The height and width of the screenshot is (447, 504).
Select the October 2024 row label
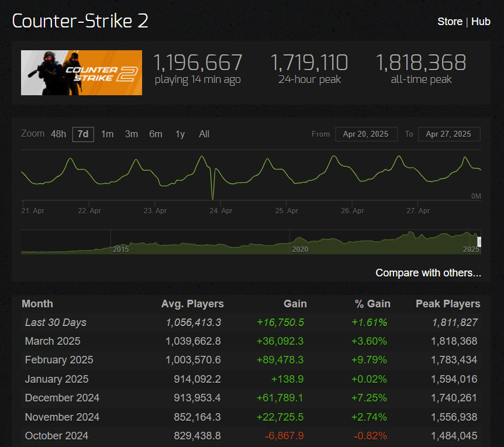coord(57,436)
